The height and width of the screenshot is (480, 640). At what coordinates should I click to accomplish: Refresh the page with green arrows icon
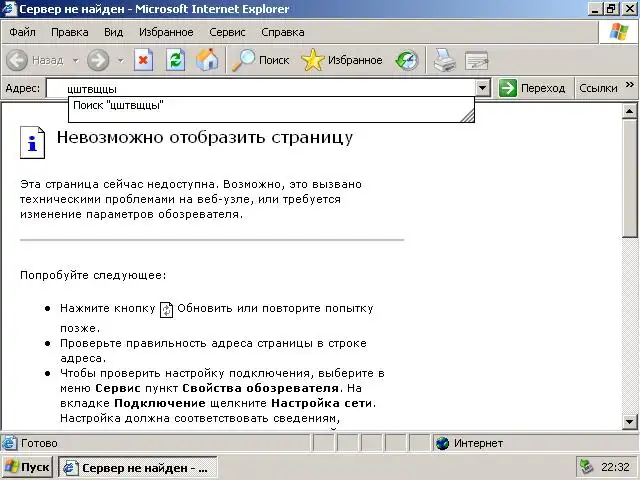tap(176, 60)
